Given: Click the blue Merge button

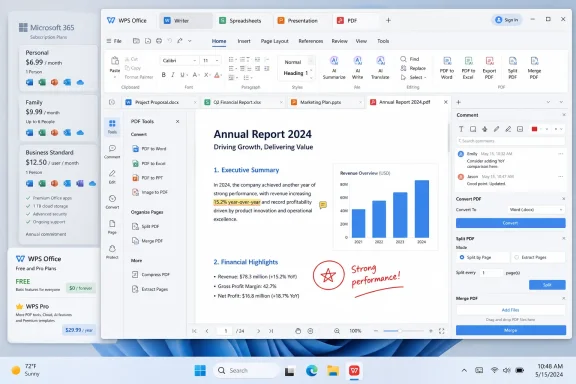Looking at the screenshot, I should click(x=511, y=330).
